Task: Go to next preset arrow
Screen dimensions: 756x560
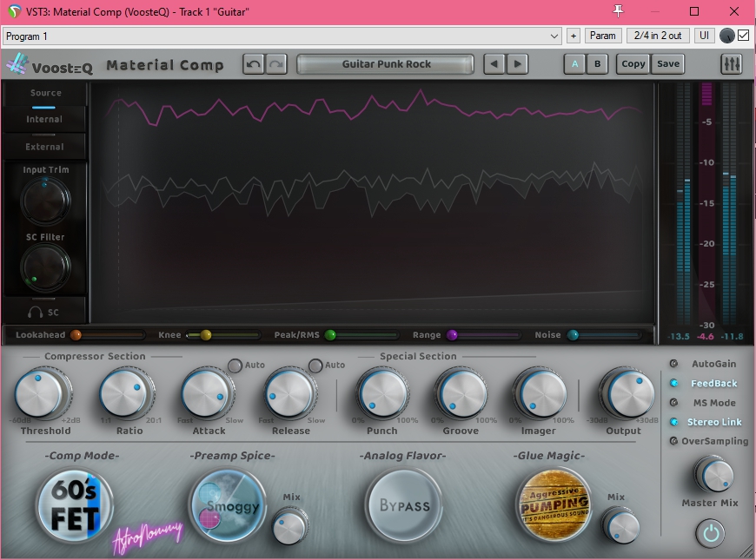Action: click(517, 64)
